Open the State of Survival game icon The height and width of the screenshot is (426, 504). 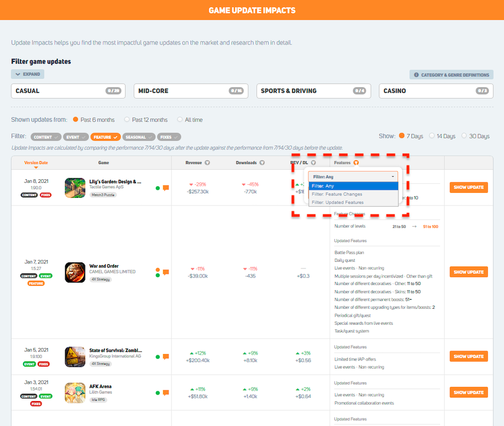pyautogui.click(x=75, y=357)
